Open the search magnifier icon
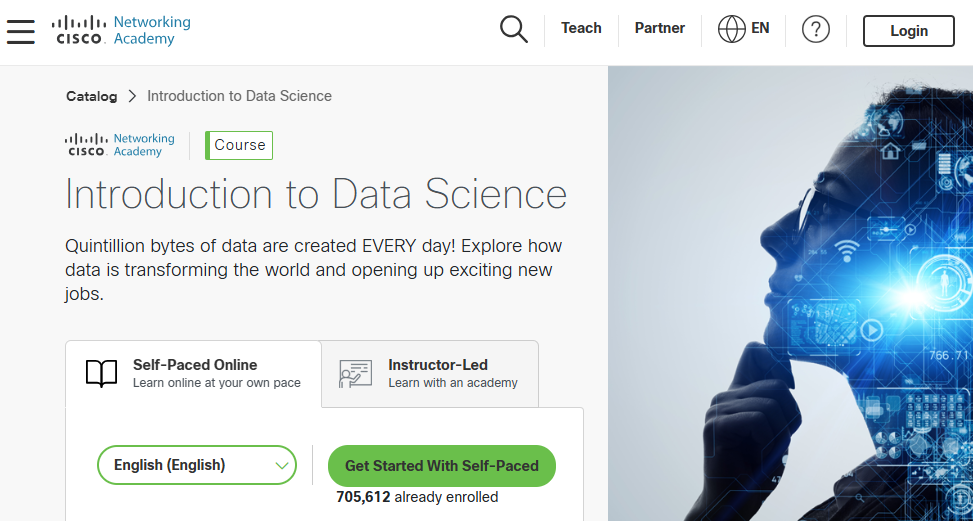The width and height of the screenshot is (973, 521). click(x=513, y=30)
